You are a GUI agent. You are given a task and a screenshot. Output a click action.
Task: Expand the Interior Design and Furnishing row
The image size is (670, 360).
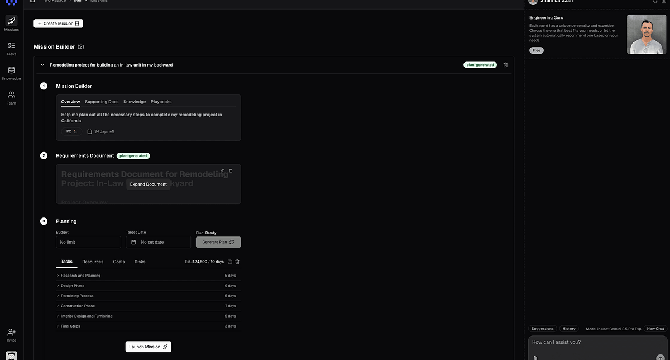147,316
